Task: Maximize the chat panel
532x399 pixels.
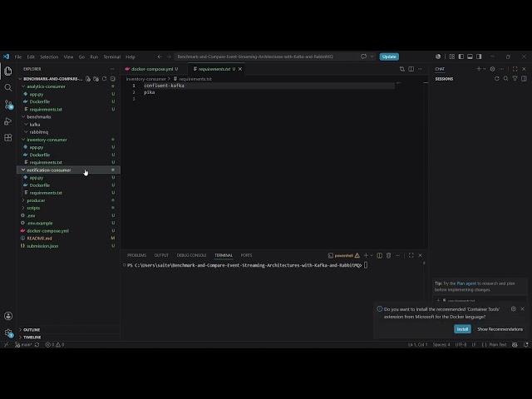Action: tap(515, 69)
